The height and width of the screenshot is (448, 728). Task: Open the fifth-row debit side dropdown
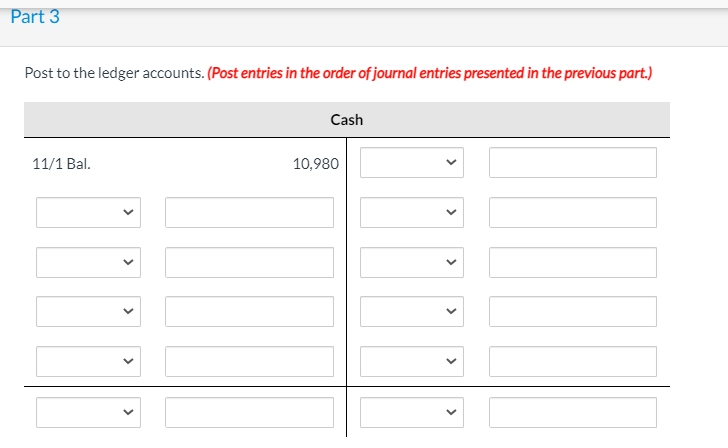[x=88, y=361]
